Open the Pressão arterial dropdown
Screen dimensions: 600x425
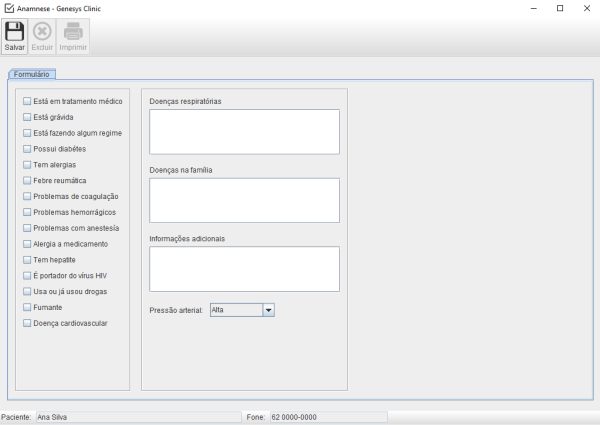click(267, 310)
